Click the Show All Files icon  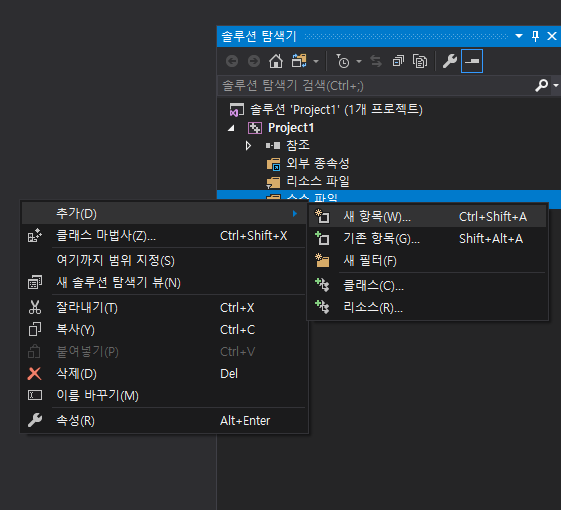(x=420, y=61)
